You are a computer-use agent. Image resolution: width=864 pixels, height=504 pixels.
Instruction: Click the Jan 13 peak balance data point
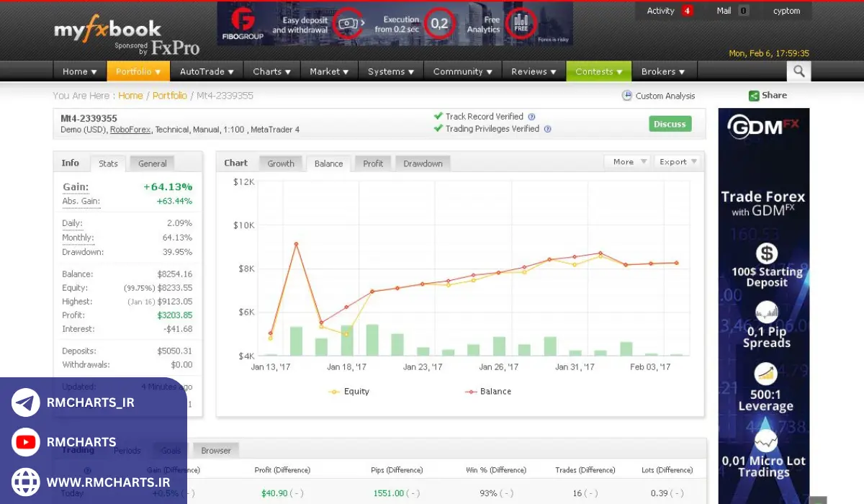point(296,244)
